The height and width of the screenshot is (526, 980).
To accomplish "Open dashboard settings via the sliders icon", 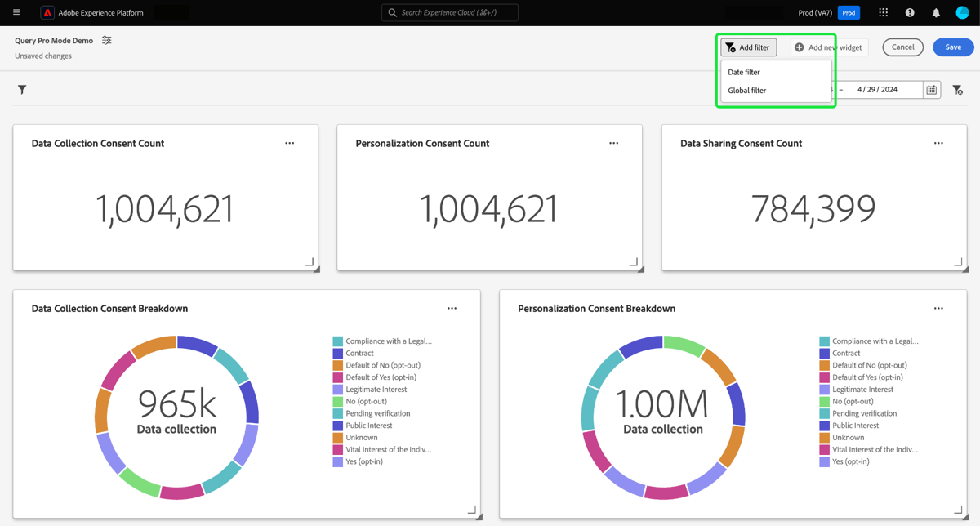I will point(106,39).
